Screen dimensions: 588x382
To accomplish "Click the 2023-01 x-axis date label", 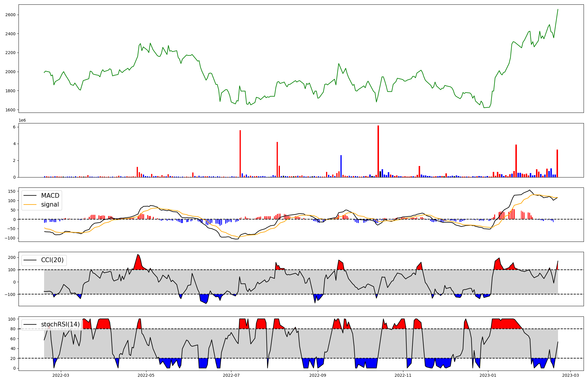I will click(x=488, y=375).
